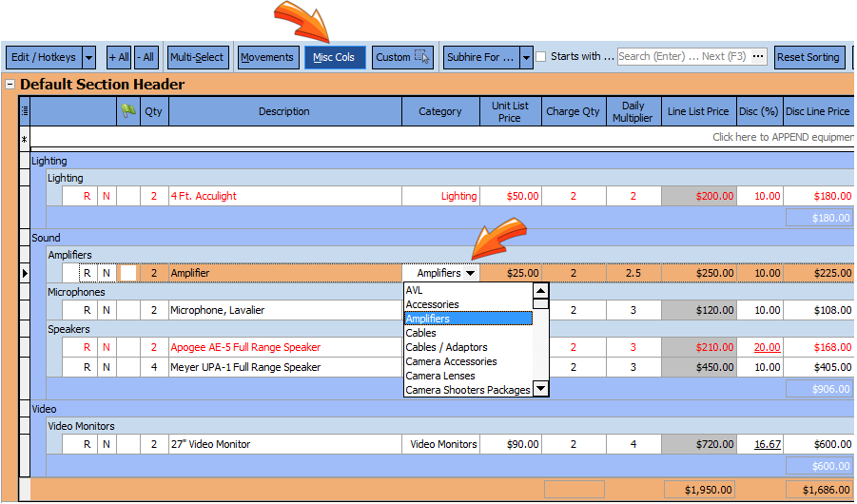Open the Subhire For dropdown arrow
The image size is (857, 504).
pos(526,57)
